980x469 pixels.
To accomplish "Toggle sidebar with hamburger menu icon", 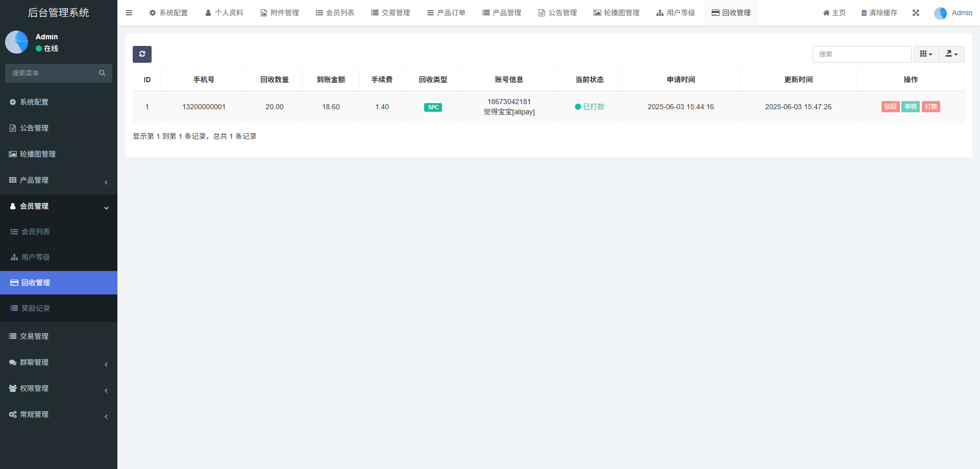I will tap(129, 13).
